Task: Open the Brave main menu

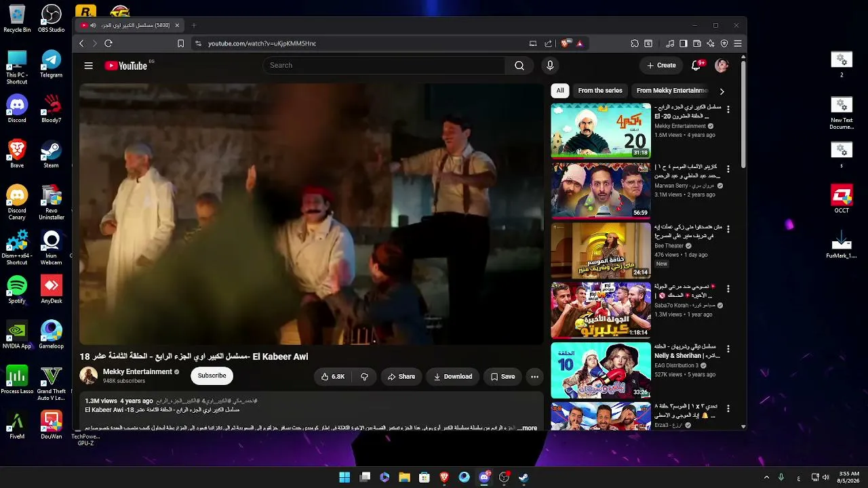Action: point(738,43)
